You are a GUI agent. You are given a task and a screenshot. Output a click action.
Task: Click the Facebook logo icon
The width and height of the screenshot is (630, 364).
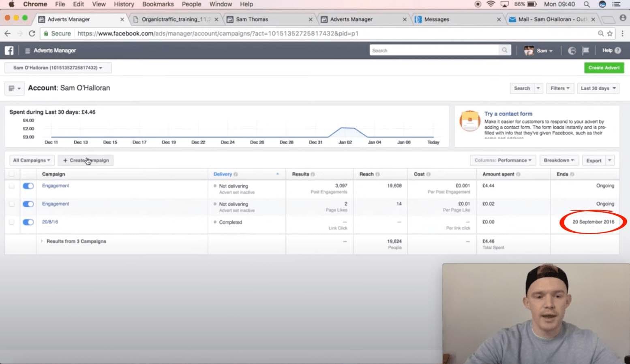click(x=9, y=51)
